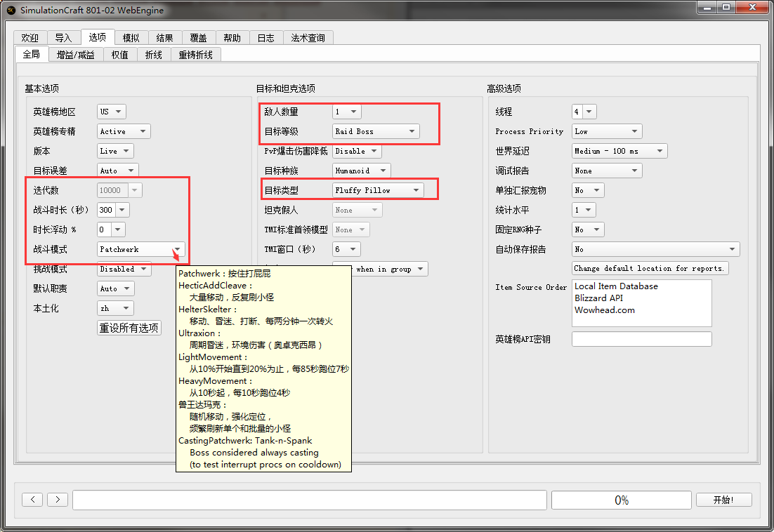Open the 'when in group' dropdown
Screen dimensions: 774x532
[x=390, y=269]
